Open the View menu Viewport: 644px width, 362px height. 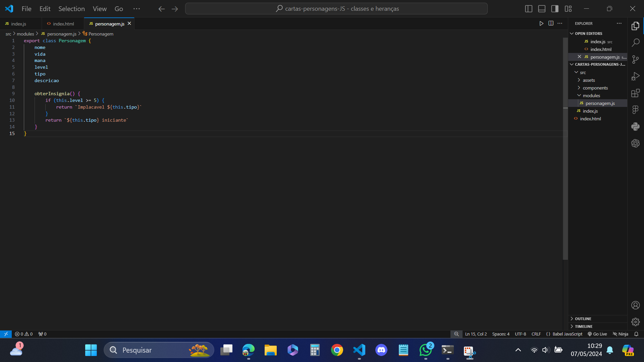100,9
